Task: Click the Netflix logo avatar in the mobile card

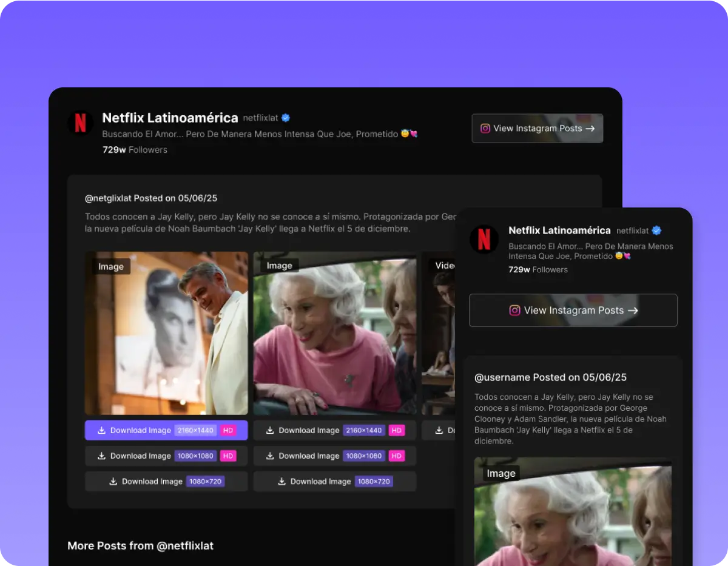Action: [x=484, y=239]
